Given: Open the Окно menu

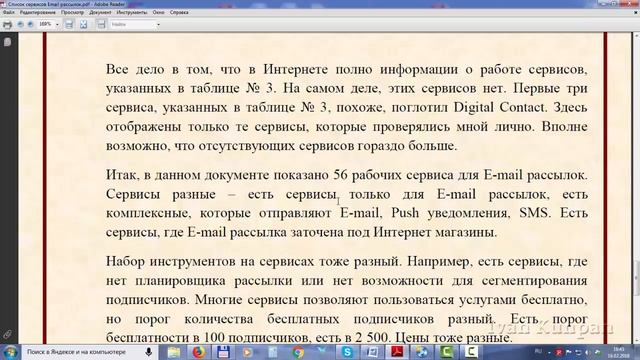Looking at the screenshot, I should [158, 12].
